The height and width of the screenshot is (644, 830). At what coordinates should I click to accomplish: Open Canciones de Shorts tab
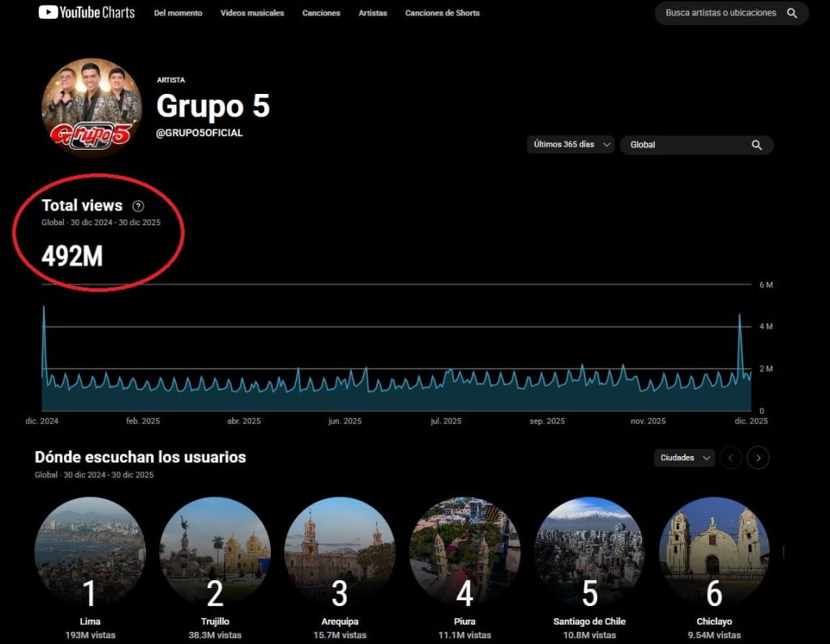(442, 13)
